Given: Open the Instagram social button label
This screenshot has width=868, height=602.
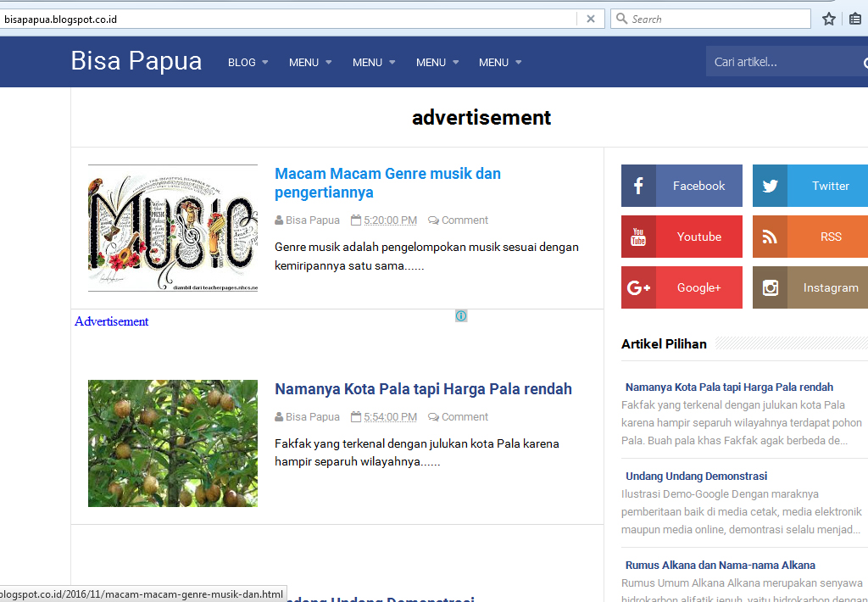Looking at the screenshot, I should point(831,288).
